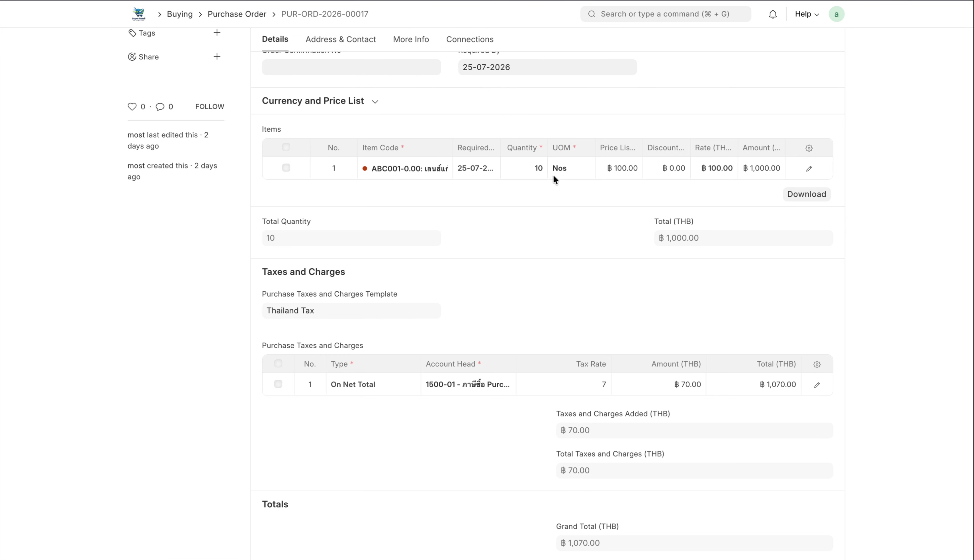Open the Help dropdown
Screen dimensions: 974x560
coord(807,14)
